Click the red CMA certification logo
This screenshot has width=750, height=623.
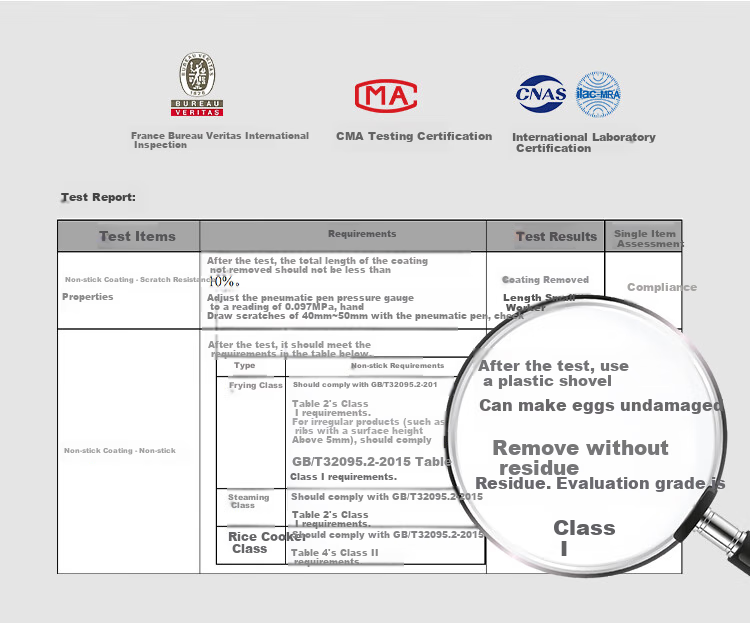coord(386,95)
